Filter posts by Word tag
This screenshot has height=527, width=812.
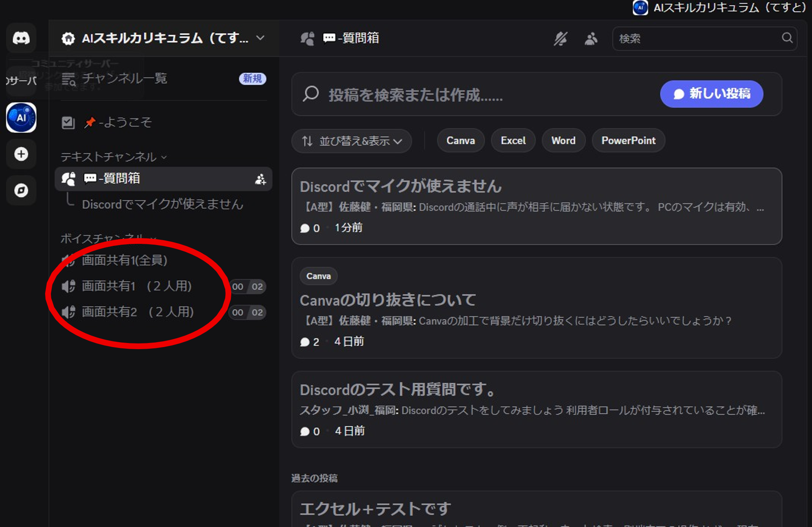click(563, 141)
